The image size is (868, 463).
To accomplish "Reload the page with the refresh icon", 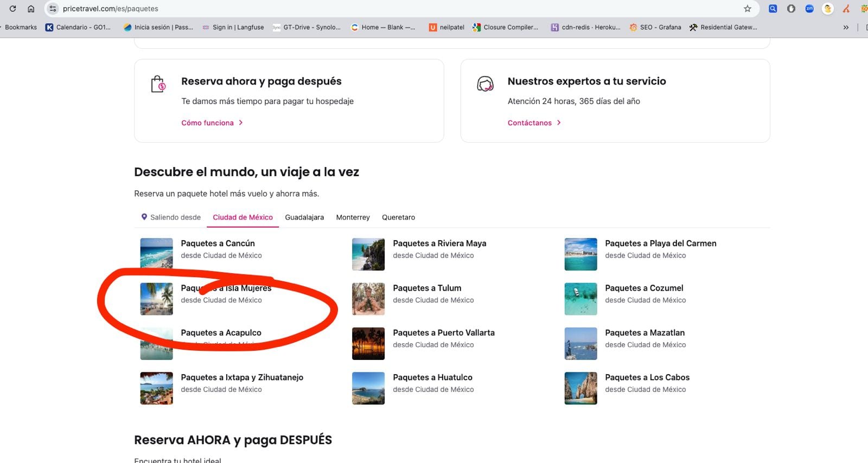I will (x=12, y=9).
